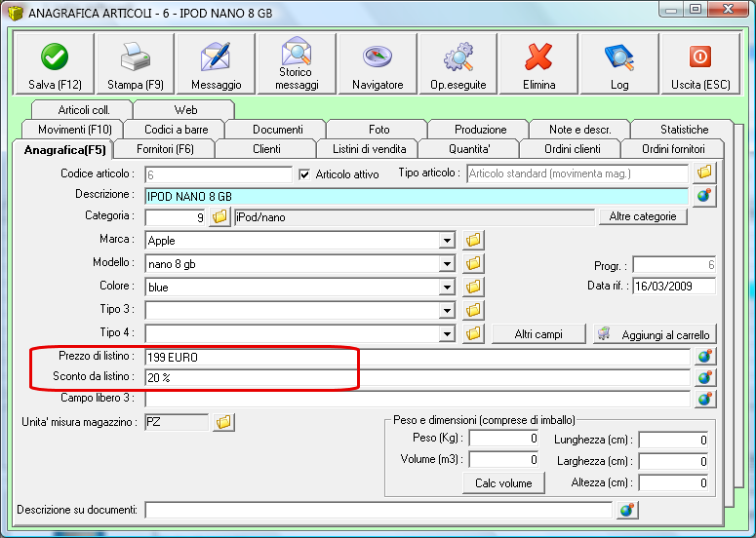
Task: Switch to the Clienti tab
Action: [266, 149]
